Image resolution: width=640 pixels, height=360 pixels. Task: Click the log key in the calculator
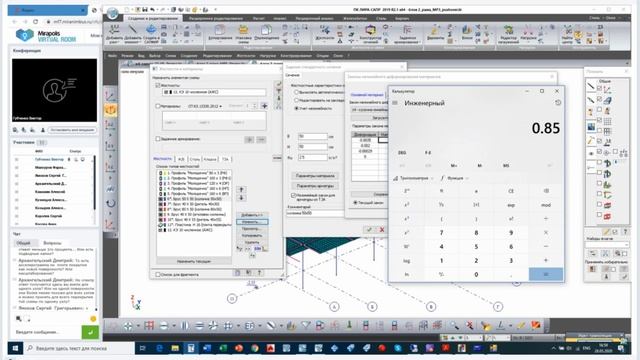pyautogui.click(x=407, y=260)
